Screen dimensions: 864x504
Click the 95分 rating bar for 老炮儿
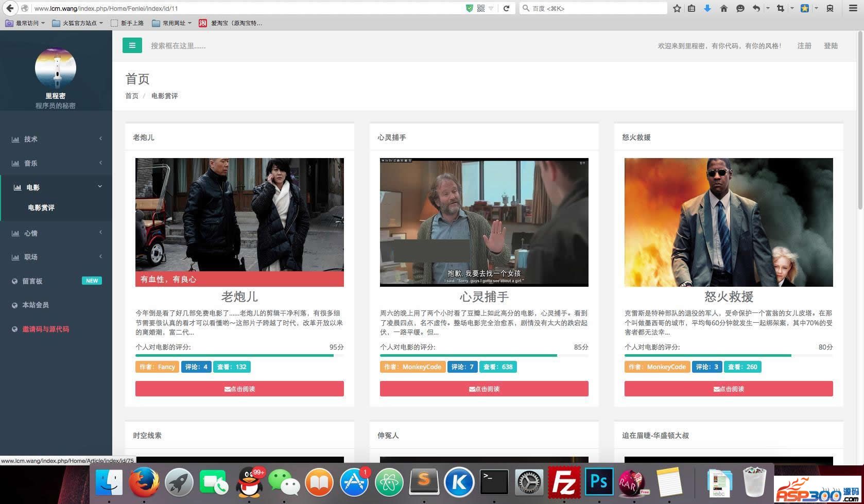tap(239, 355)
